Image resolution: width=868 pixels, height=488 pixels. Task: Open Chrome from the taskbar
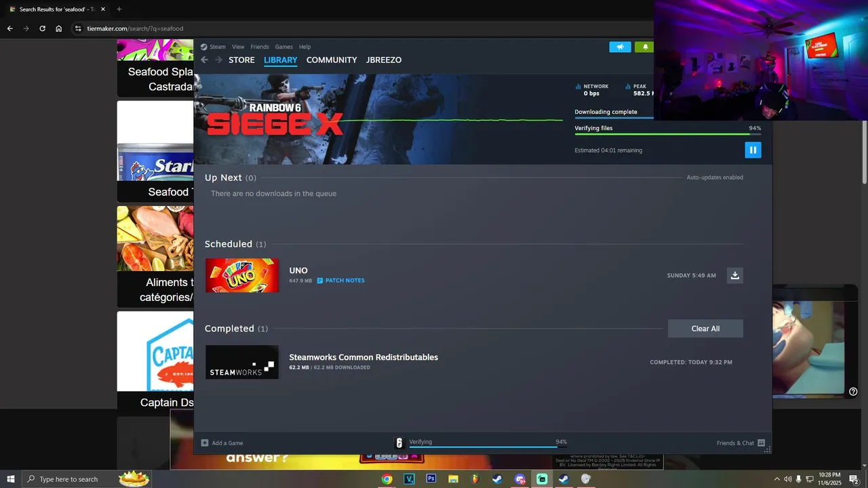click(x=387, y=479)
